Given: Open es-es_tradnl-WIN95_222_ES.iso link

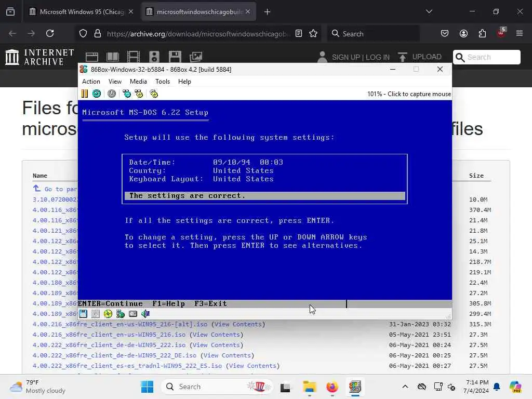Looking at the screenshot, I should (127, 366).
